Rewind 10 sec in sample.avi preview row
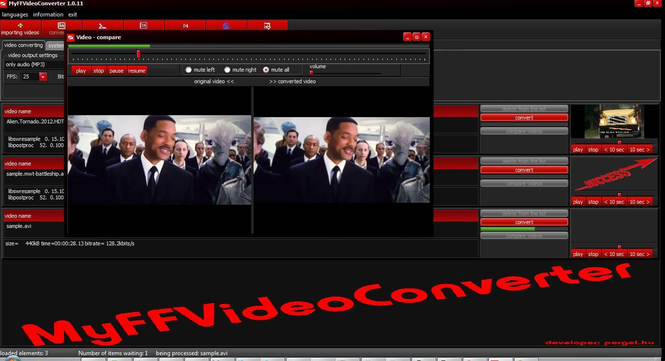Viewport: 665px width, 361px height. pos(614,254)
